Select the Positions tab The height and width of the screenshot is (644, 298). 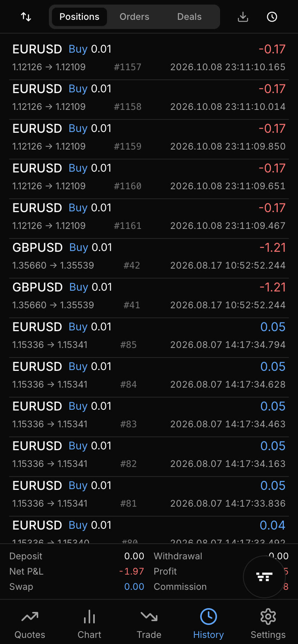pos(79,17)
